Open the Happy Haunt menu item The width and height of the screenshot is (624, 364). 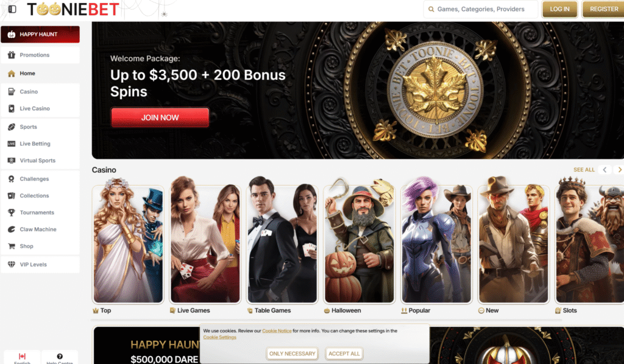(40, 34)
